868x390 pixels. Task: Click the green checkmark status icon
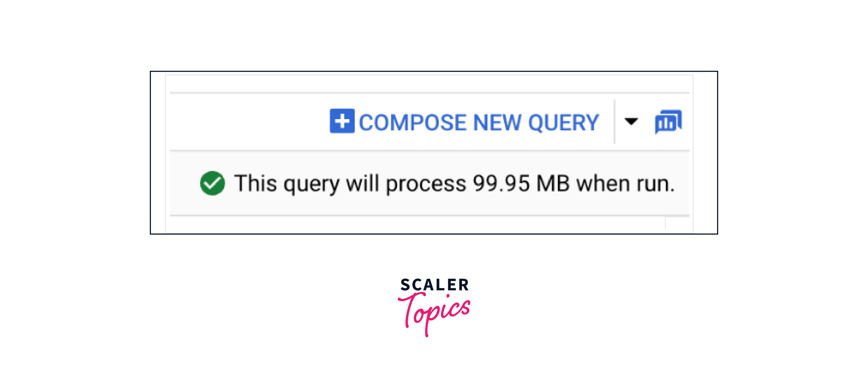(x=213, y=182)
